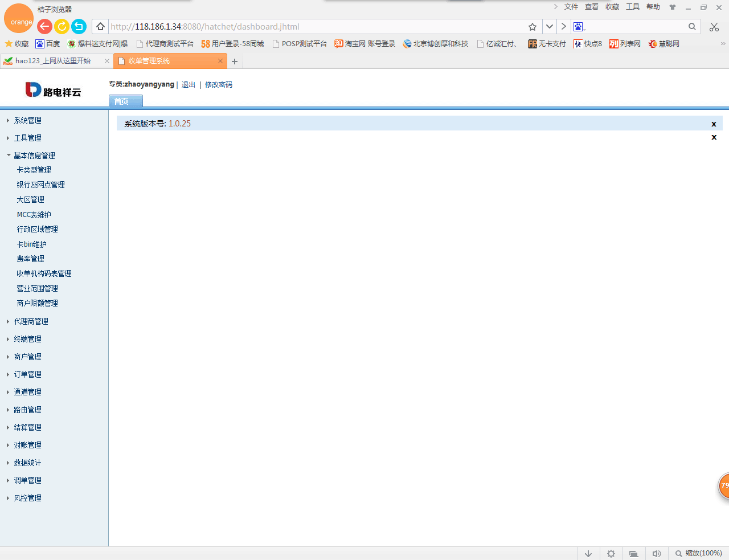Open 慧聪网 bookmark

(664, 44)
